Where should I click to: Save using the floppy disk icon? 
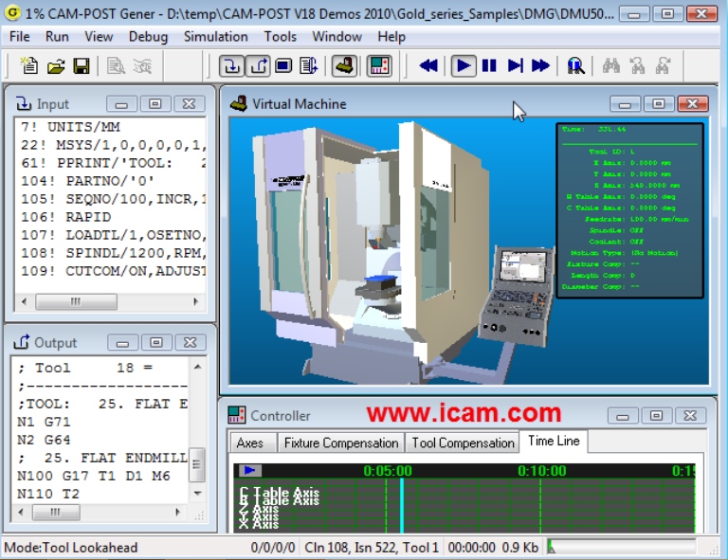82,66
